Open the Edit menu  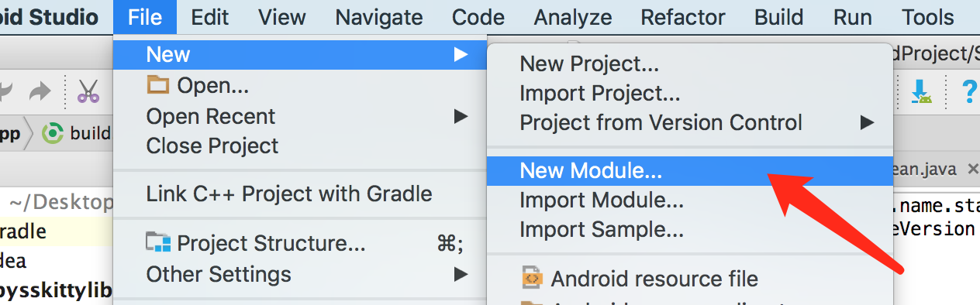tap(209, 17)
